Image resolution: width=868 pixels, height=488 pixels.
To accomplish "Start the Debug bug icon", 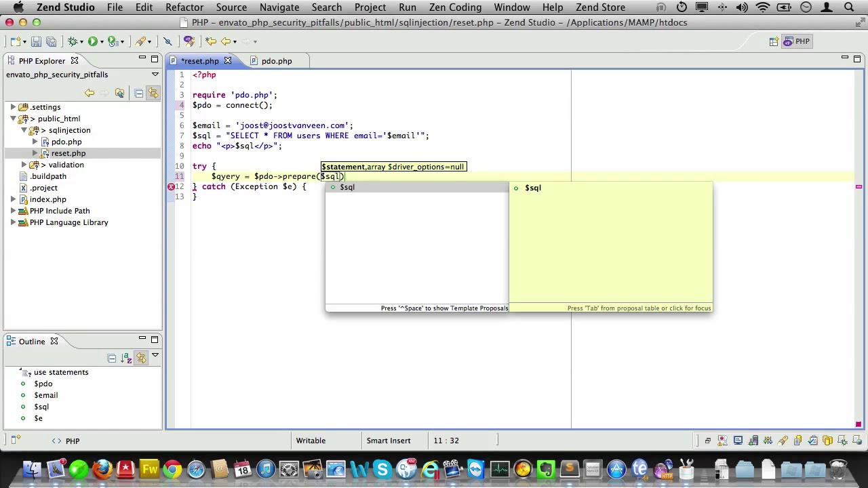I will tap(73, 41).
